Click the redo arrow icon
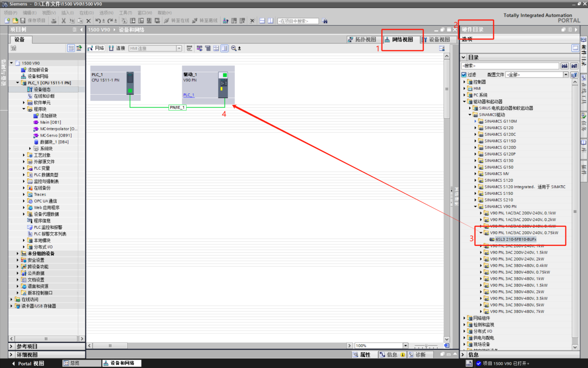The width and height of the screenshot is (588, 368). pyautogui.click(x=111, y=21)
